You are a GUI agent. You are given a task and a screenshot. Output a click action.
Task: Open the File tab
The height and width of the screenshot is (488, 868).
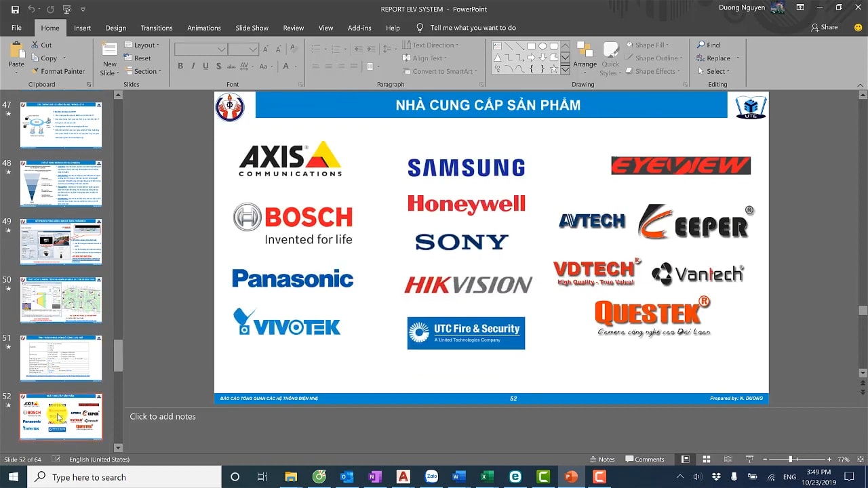pos(16,28)
